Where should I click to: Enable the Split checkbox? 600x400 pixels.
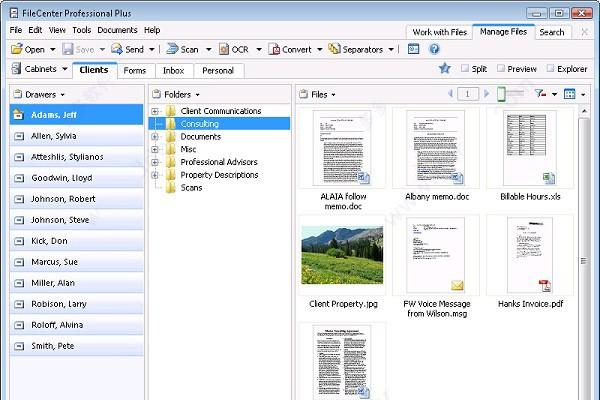pyautogui.click(x=466, y=69)
